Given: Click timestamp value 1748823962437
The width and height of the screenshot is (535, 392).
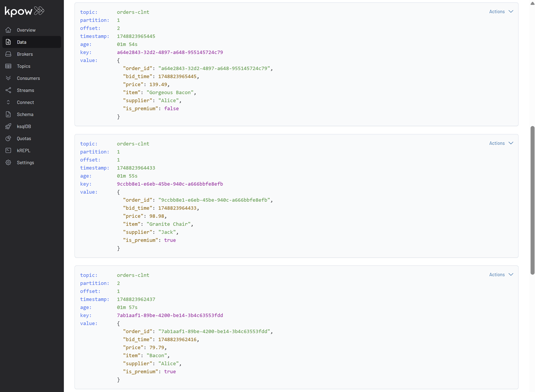Looking at the screenshot, I should coord(136,299).
